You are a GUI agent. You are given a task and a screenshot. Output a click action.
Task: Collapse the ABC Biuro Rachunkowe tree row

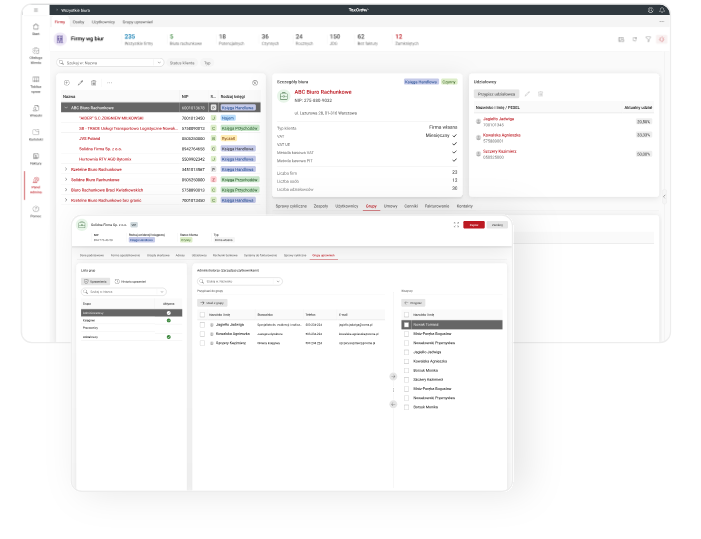click(x=66, y=107)
